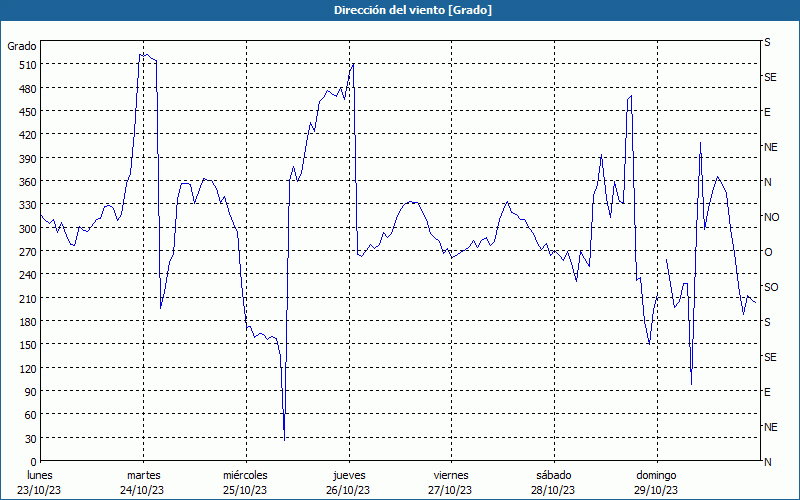This screenshot has width=800, height=500.
Task: Click the 'jueves' day label
Action: (x=349, y=475)
